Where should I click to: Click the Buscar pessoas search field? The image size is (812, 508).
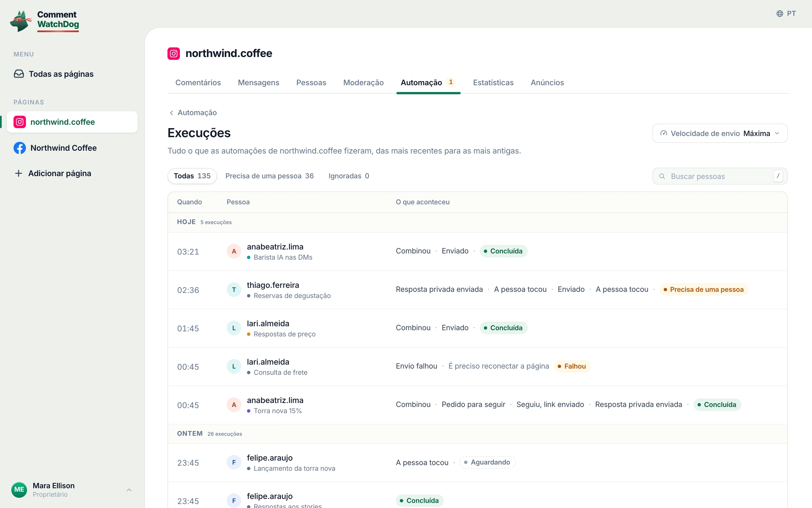pyautogui.click(x=720, y=176)
